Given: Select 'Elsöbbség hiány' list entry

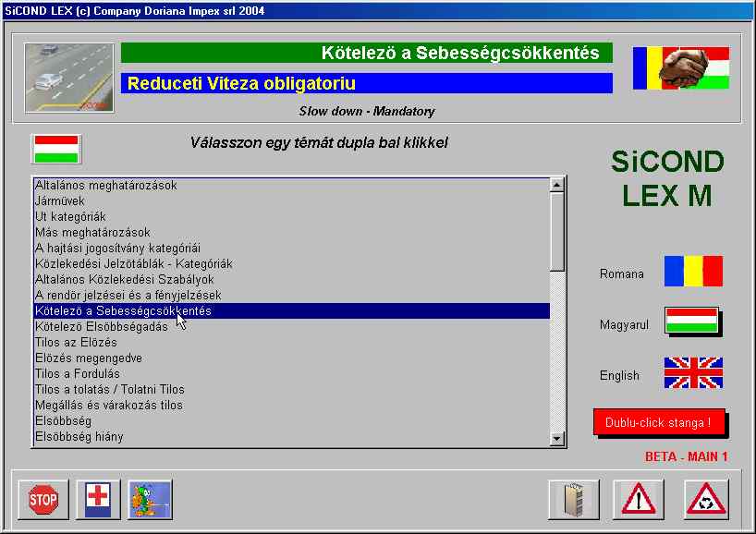Looking at the screenshot, I should [x=292, y=437].
